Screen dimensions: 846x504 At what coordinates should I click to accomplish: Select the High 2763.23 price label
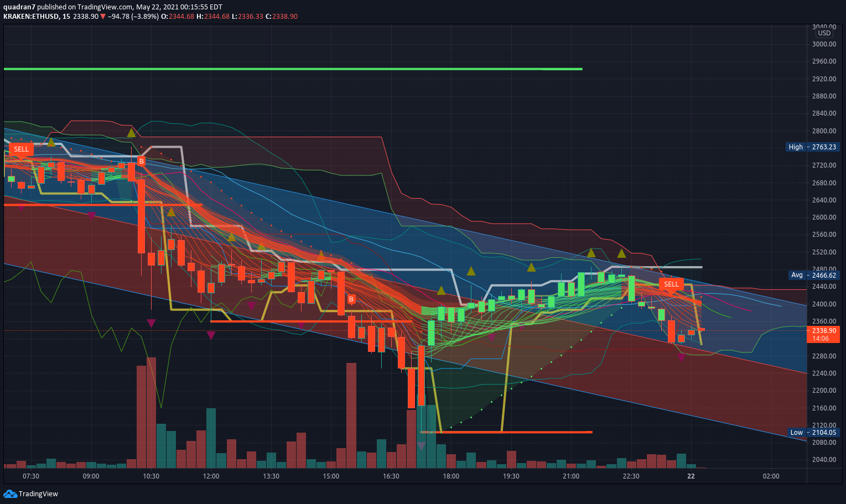click(812, 147)
